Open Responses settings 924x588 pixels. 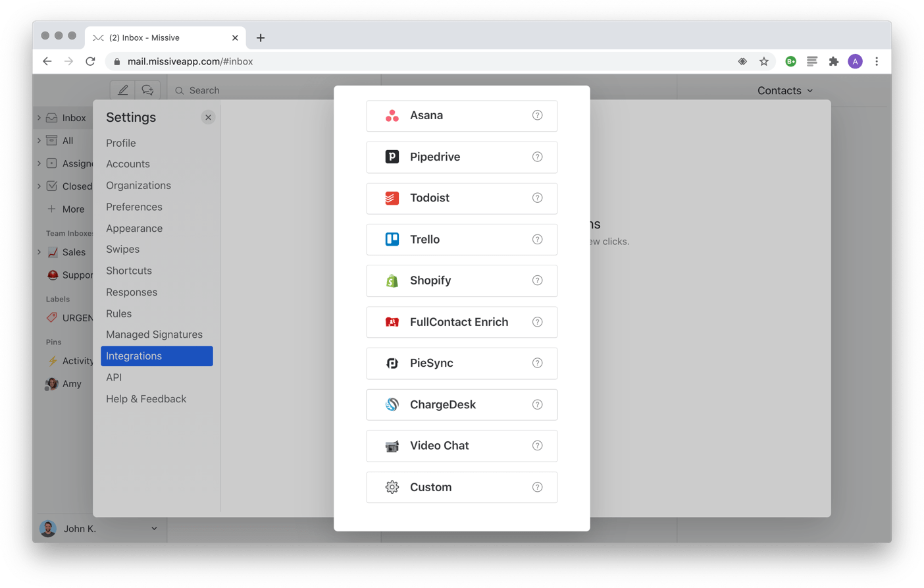click(131, 292)
